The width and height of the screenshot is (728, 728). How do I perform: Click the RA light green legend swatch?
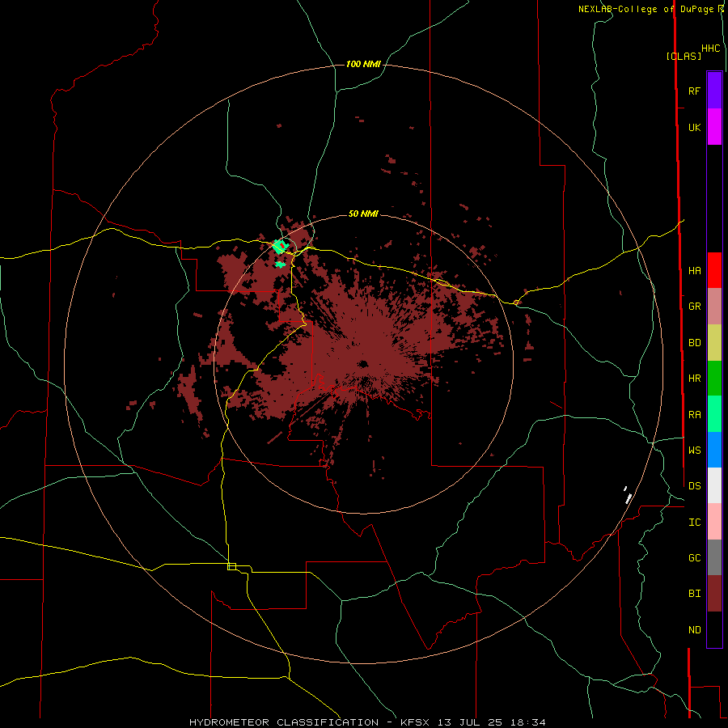[x=714, y=414]
